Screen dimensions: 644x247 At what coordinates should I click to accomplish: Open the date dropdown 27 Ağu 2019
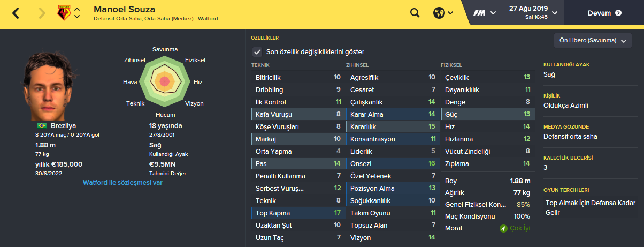(x=534, y=13)
